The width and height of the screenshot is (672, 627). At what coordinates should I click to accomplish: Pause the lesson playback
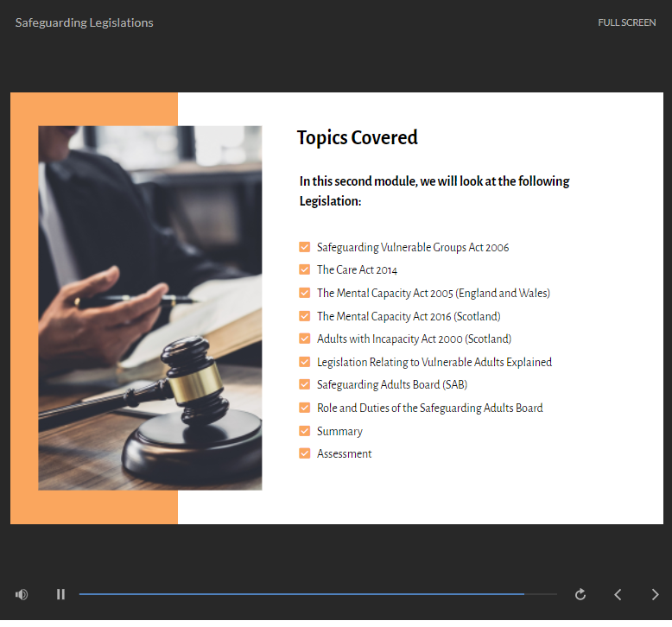coord(60,594)
